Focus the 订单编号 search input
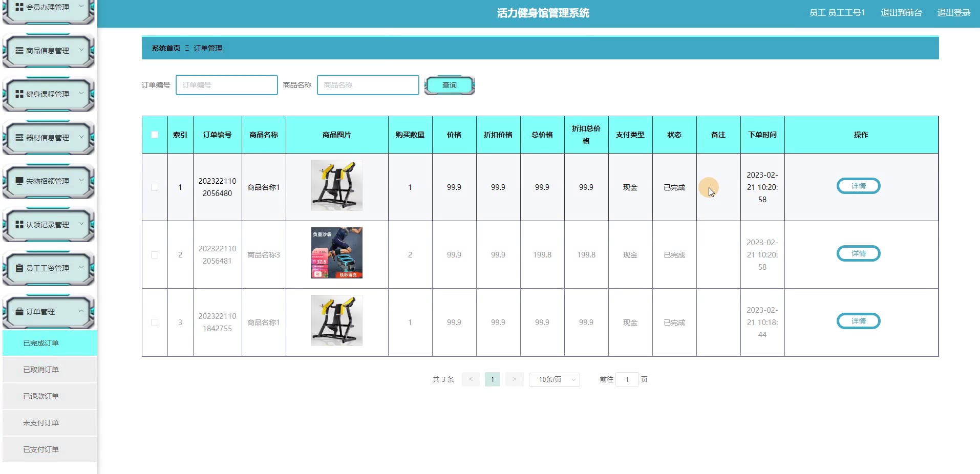The height and width of the screenshot is (474, 980). [x=227, y=85]
